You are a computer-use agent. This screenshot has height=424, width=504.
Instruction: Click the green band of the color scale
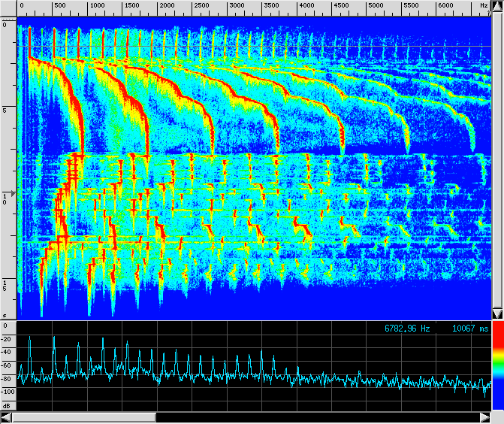point(497,364)
